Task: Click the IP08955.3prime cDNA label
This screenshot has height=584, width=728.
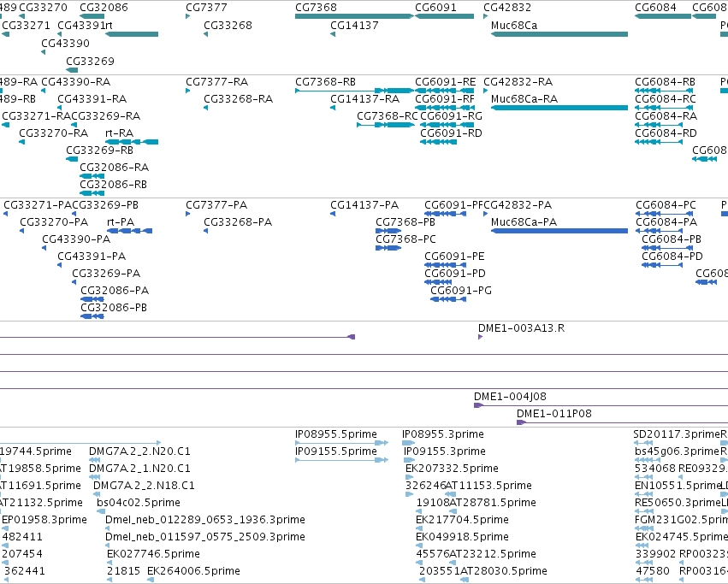Action: [x=443, y=434]
